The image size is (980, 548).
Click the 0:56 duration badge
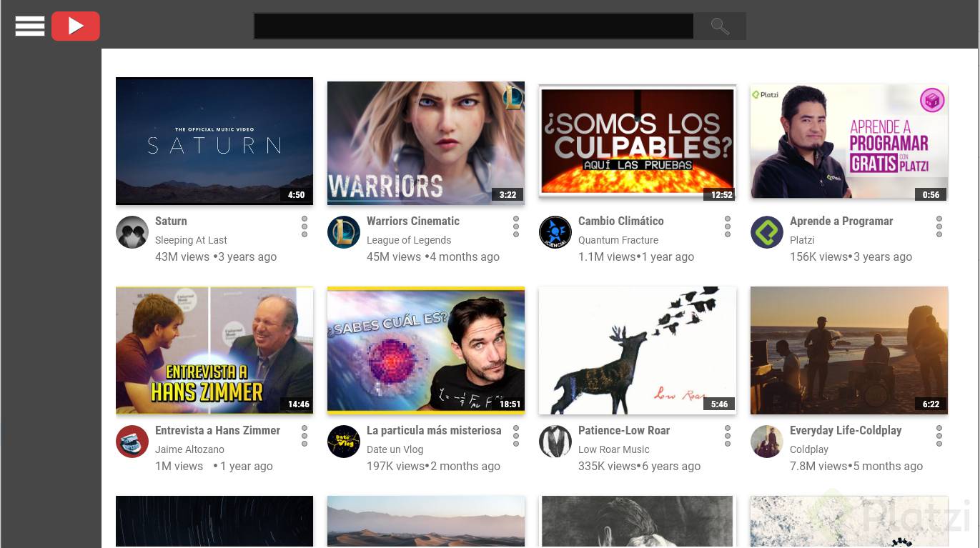(x=931, y=194)
